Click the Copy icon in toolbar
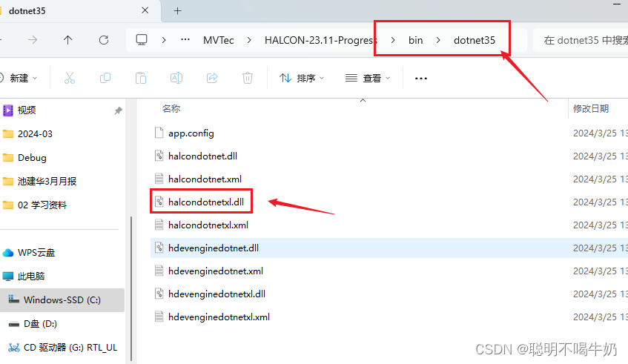Image resolution: width=628 pixels, height=364 pixels. (x=105, y=78)
